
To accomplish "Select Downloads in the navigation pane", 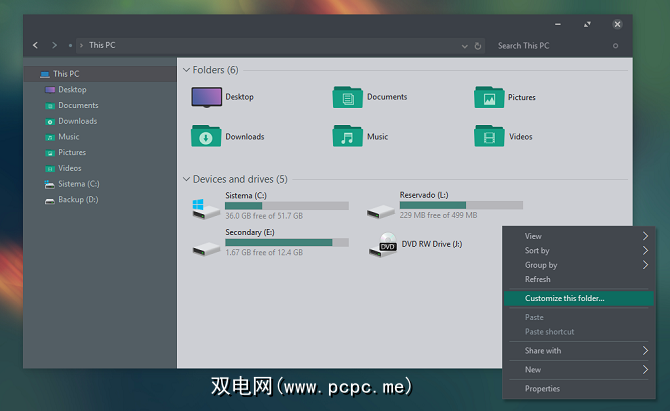I will 77,121.
